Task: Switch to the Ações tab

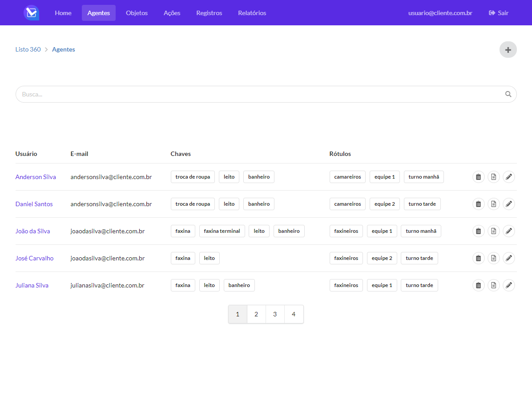Action: pyautogui.click(x=172, y=12)
